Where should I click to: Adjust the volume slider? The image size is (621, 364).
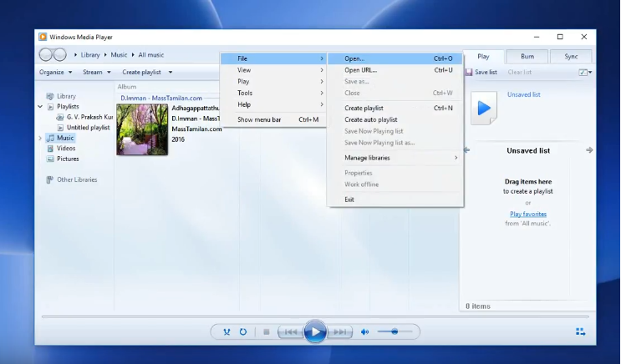394,331
